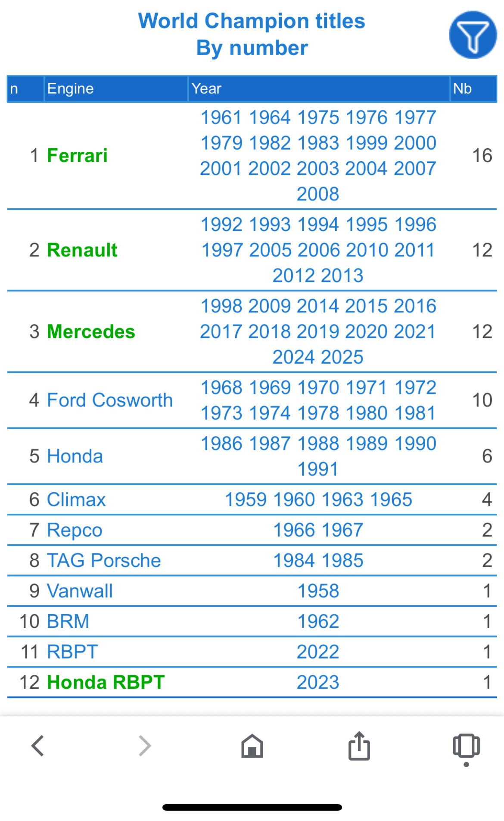Open the 2023 season link
This screenshot has height=821, width=504.
(x=318, y=682)
